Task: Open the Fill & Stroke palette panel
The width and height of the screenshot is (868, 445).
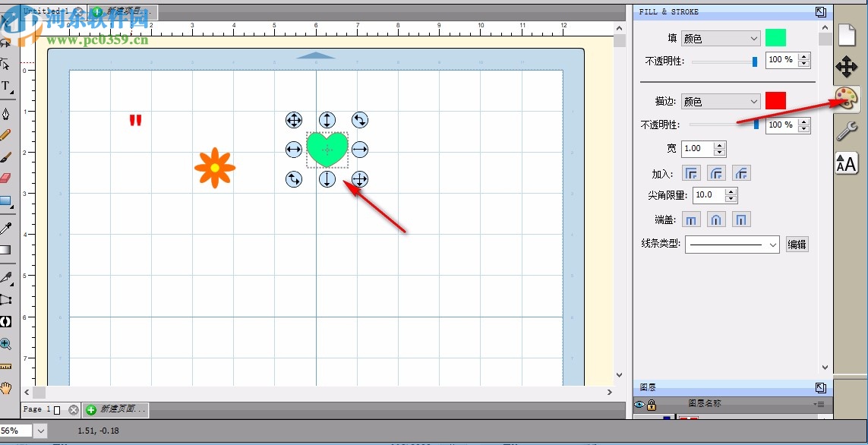Action: coord(847,99)
